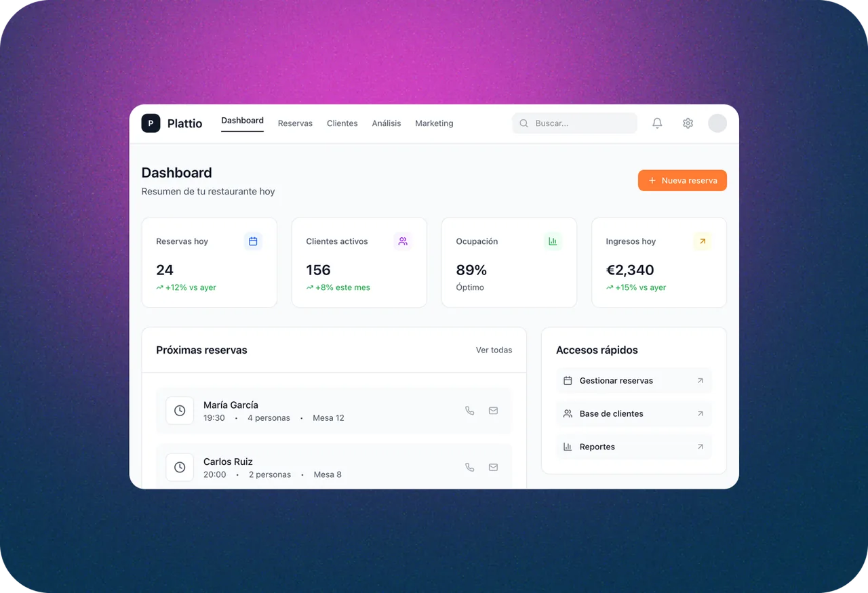Open notifications via the bell icon
This screenshot has height=593, width=868.
point(656,123)
